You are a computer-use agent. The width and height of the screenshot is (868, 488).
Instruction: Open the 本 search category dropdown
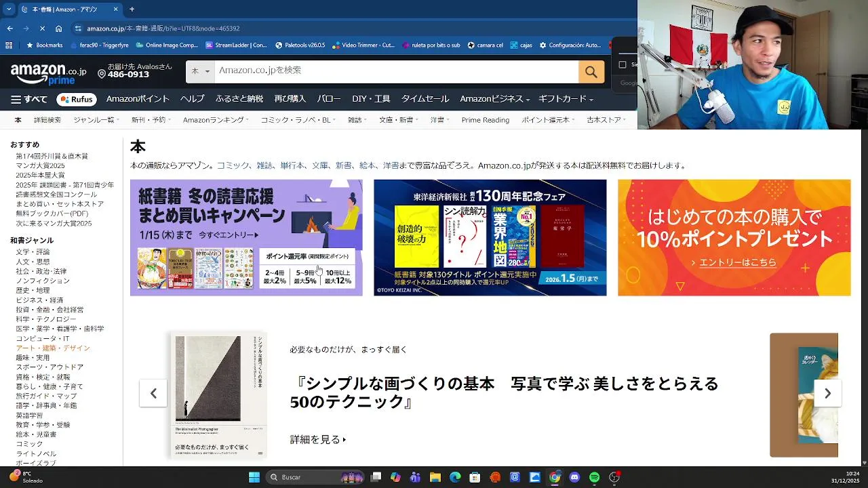pos(201,72)
